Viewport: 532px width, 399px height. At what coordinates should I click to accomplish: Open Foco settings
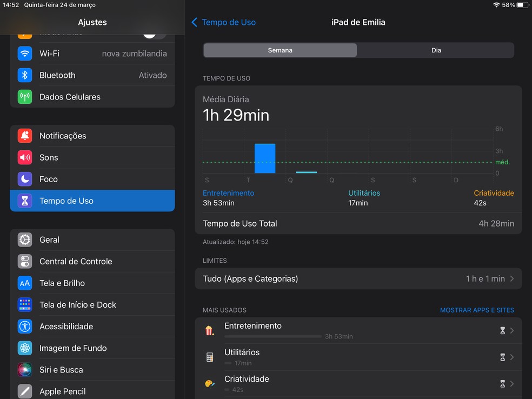92,179
